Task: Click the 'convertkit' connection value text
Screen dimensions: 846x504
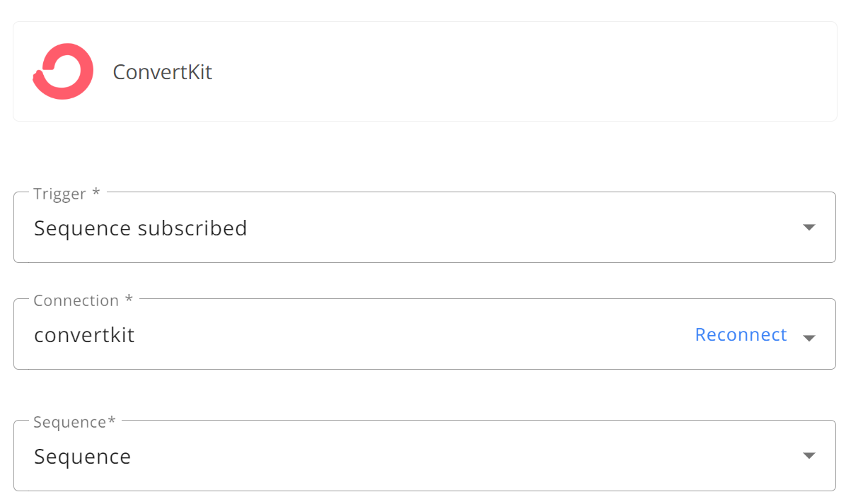Action: 84,335
